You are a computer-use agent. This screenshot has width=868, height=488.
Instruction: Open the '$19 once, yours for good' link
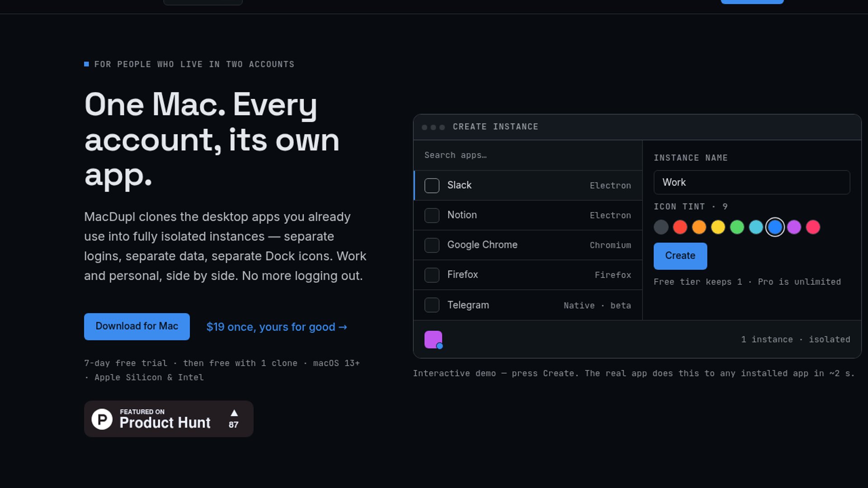277,327
